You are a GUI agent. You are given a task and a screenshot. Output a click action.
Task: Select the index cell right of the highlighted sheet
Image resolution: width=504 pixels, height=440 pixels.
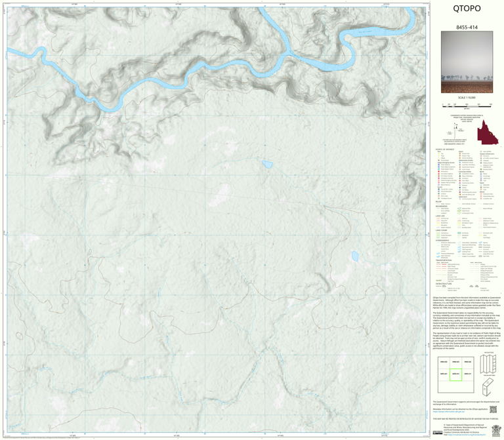point(468,374)
